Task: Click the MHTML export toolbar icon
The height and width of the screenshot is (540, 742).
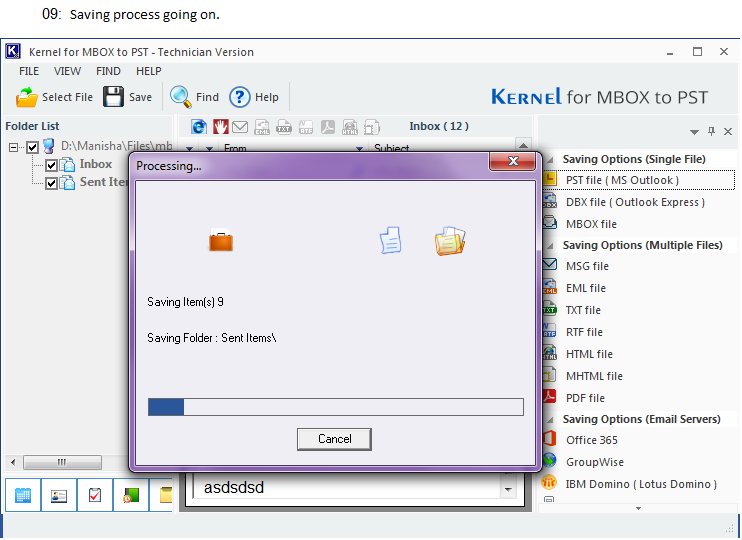Action: (x=371, y=126)
